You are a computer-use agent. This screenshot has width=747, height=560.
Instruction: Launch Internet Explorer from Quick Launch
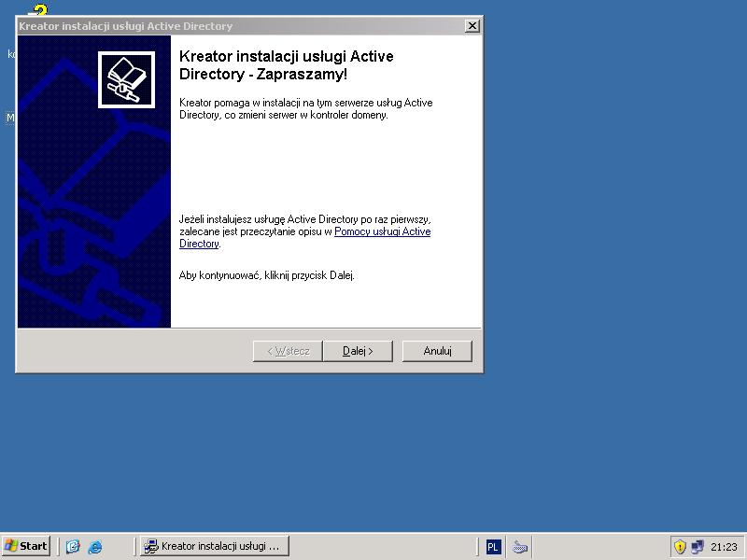pyautogui.click(x=95, y=546)
